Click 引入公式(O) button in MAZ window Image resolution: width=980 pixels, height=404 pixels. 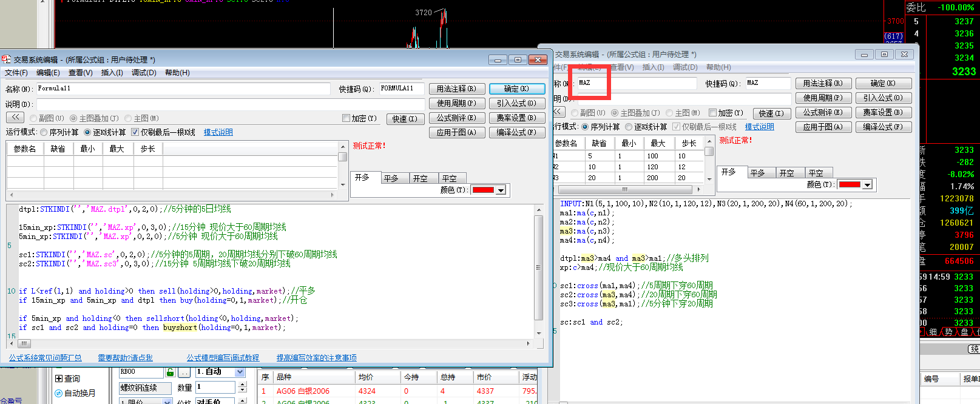point(884,98)
